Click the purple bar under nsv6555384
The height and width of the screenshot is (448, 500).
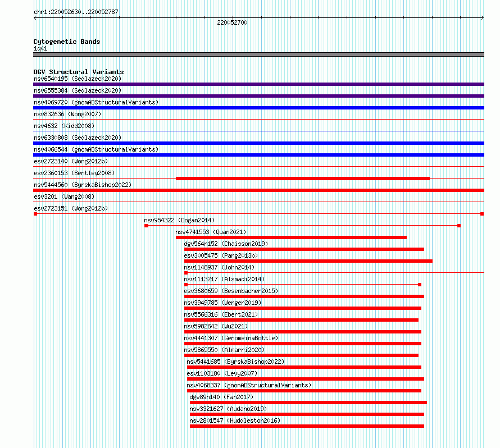tap(258, 96)
